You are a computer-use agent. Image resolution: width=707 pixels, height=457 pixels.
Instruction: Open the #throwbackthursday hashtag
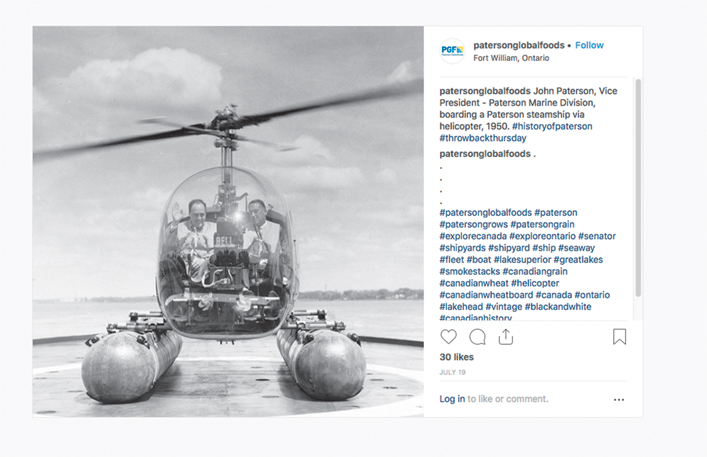[483, 138]
